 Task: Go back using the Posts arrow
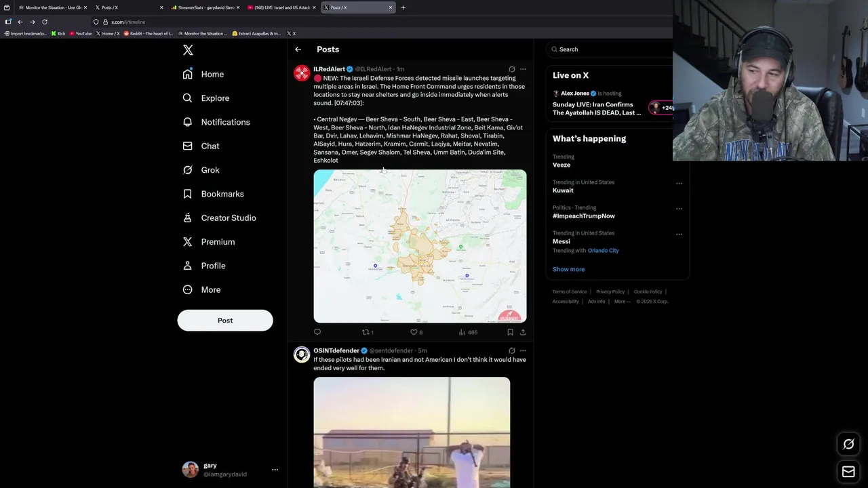point(298,49)
